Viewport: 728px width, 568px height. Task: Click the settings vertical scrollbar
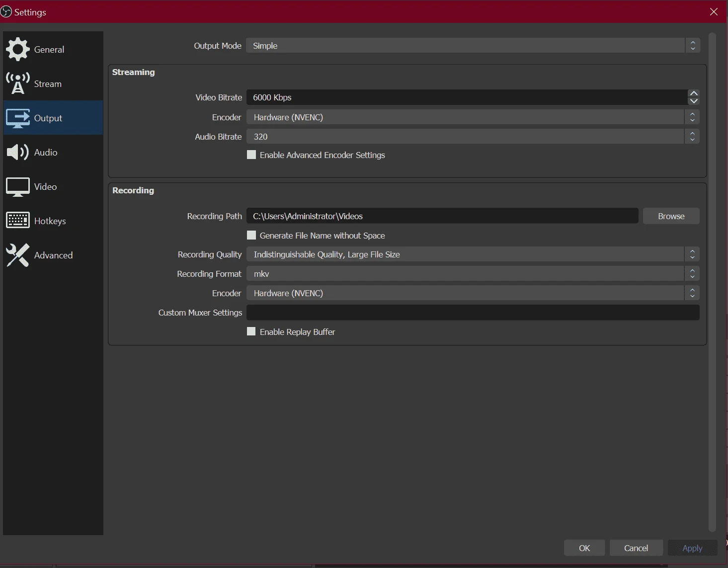pos(712,282)
